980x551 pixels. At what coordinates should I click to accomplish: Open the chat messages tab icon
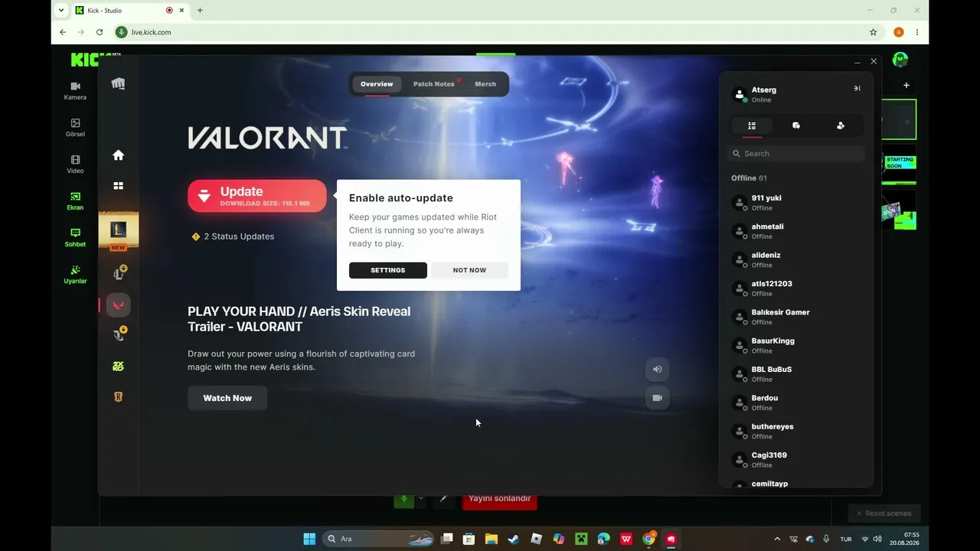pos(796,126)
